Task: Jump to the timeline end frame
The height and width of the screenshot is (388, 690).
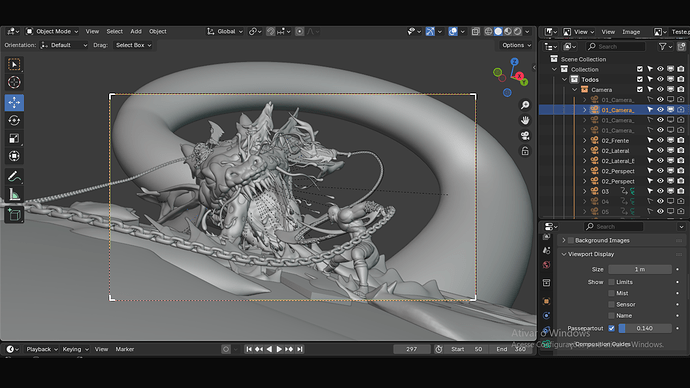Action: [x=300, y=349]
